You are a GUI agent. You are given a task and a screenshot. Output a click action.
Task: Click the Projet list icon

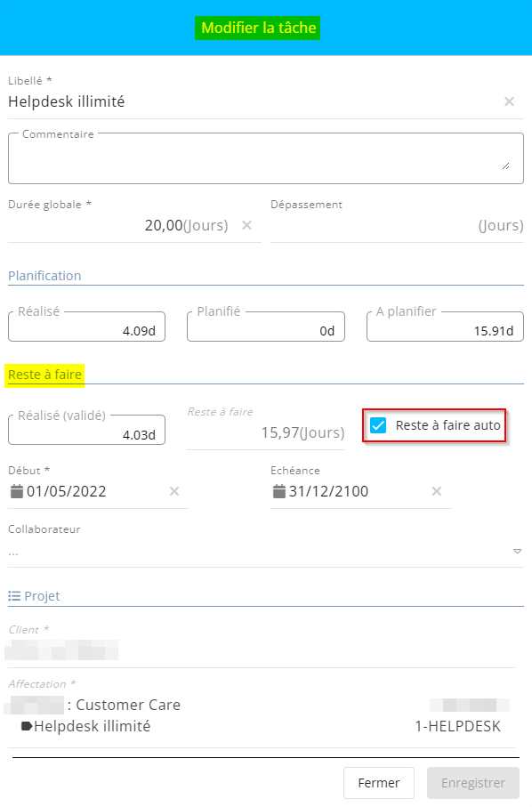[14, 596]
